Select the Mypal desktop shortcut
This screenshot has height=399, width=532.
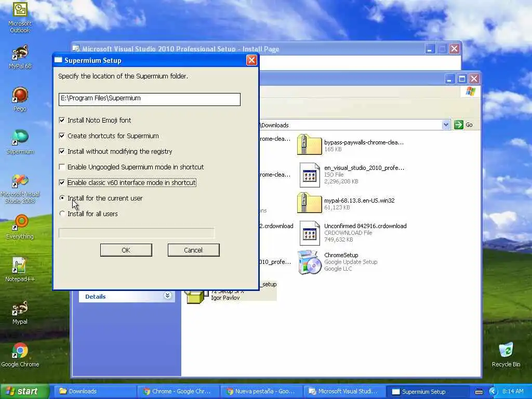(x=20, y=312)
